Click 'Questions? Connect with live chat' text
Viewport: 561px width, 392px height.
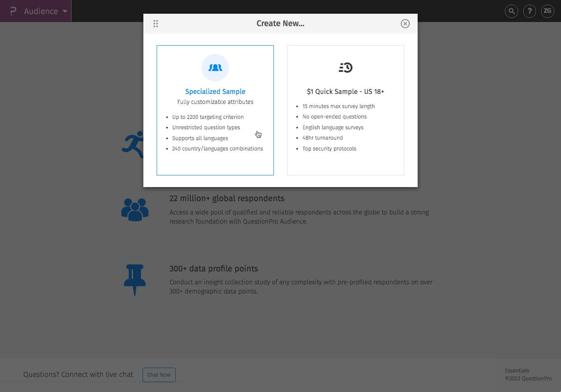pos(78,375)
